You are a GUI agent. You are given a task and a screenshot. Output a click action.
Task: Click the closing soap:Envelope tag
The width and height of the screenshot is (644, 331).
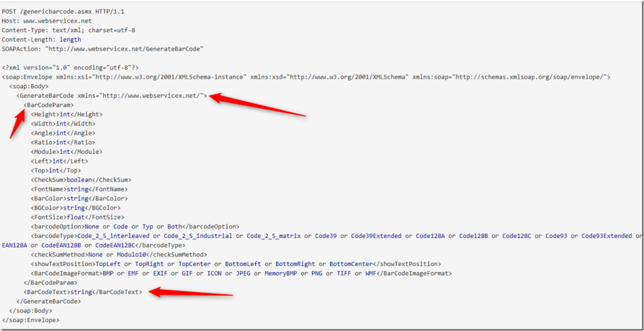(x=31, y=320)
